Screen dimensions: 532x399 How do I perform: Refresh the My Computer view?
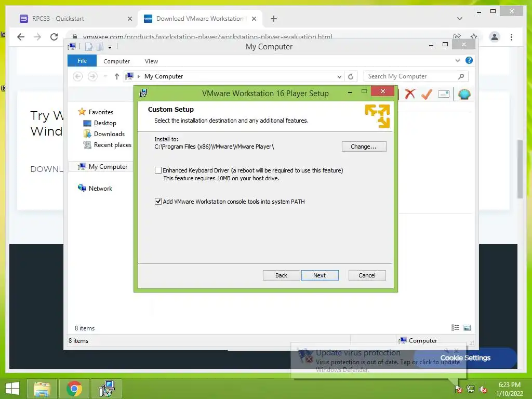coord(351,77)
